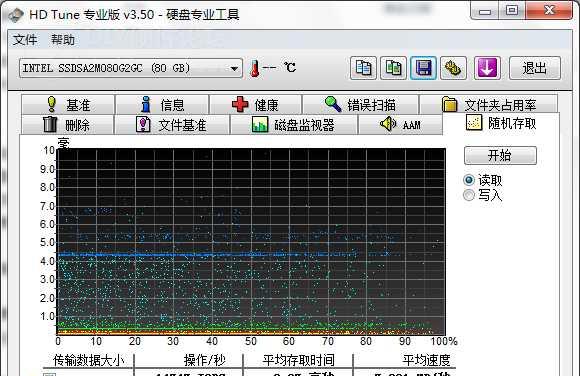The width and height of the screenshot is (580, 376).
Task: Click the 退出 exit button
Action: 535,68
